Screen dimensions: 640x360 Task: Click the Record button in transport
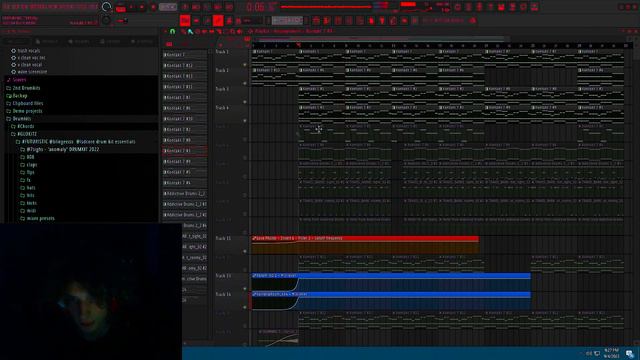pyautogui.click(x=153, y=7)
